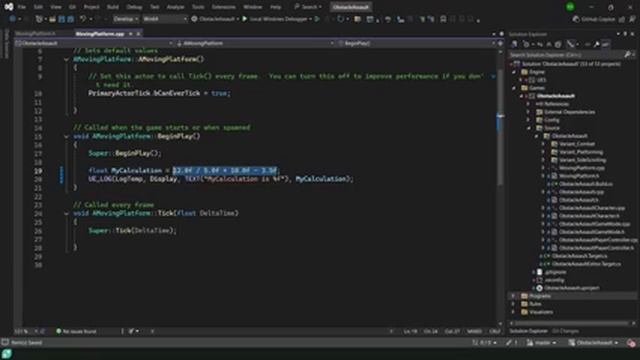Open the Build menu
Screen dimensions: 640x360
pos(113,7)
